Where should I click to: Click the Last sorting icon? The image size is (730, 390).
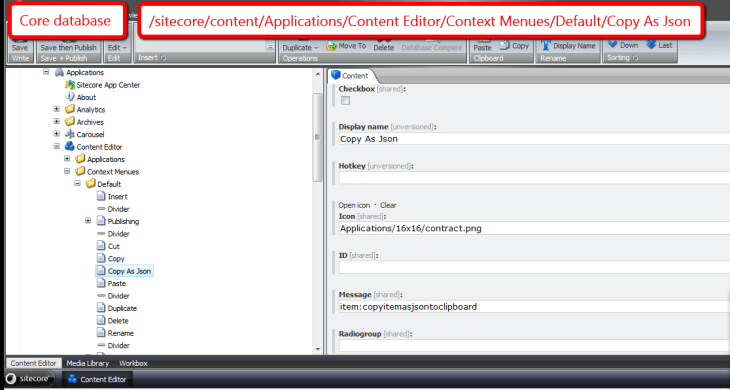(x=651, y=45)
